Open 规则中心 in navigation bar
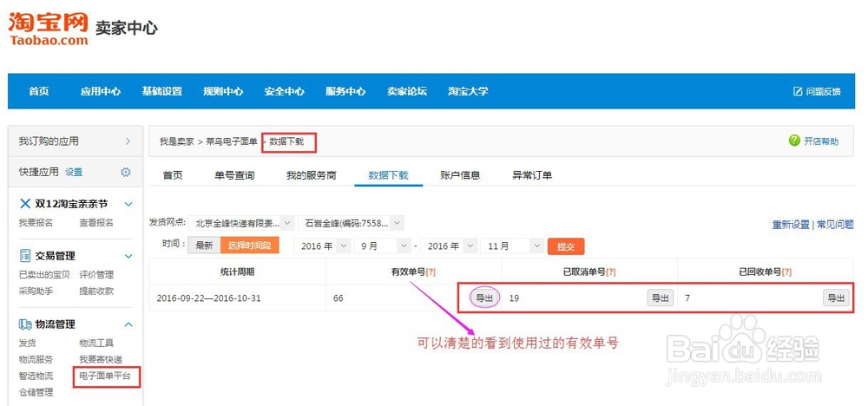The image size is (868, 406). (x=223, y=91)
